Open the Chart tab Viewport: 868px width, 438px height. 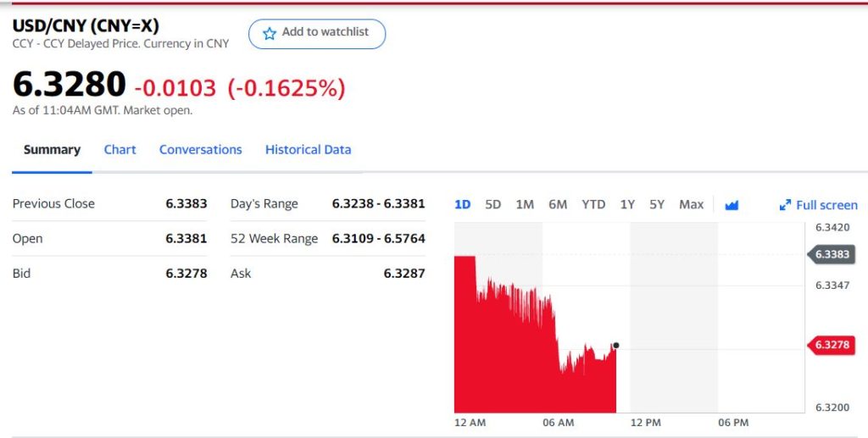tap(120, 150)
